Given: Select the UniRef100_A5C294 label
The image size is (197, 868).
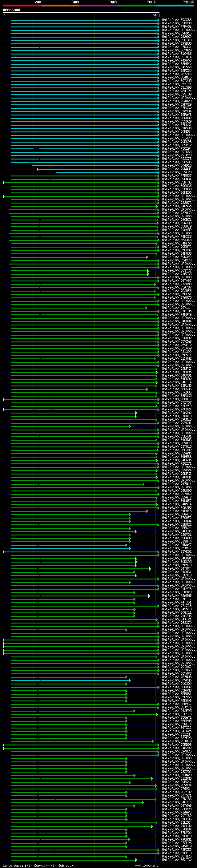Looking at the screenshot, I should pyautogui.click(x=177, y=148).
